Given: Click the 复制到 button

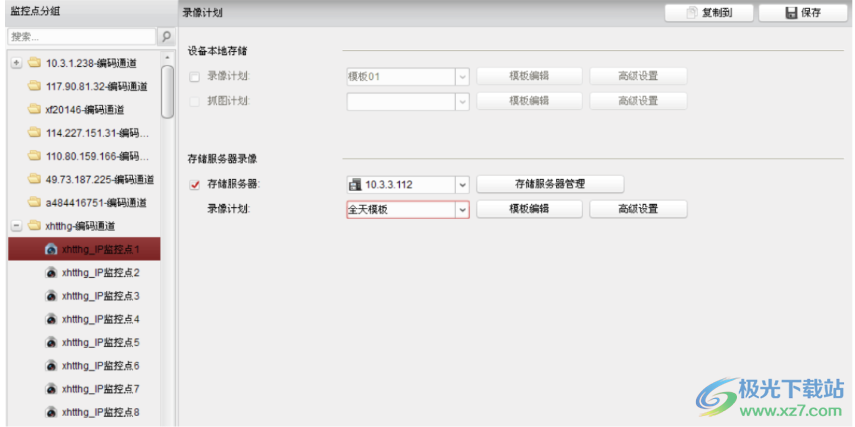Looking at the screenshot, I should pos(709,13).
